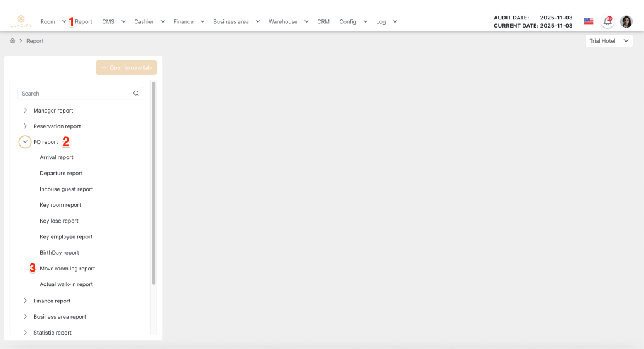Open the Cashier menu
This screenshot has width=644, height=349.
(x=149, y=21)
